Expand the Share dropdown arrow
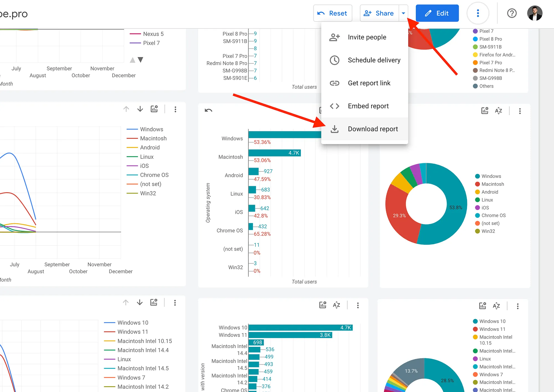 (x=403, y=13)
